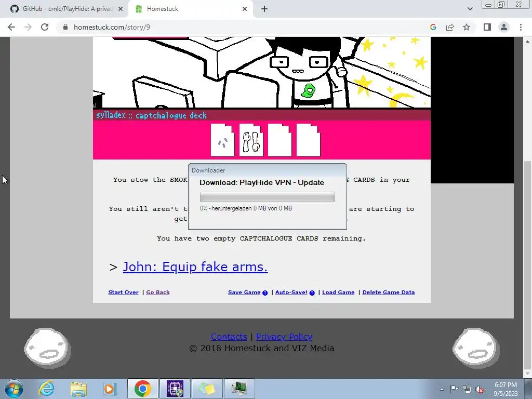532x399 pixels.
Task: Select the first captchalogue card
Action: tap(222, 140)
